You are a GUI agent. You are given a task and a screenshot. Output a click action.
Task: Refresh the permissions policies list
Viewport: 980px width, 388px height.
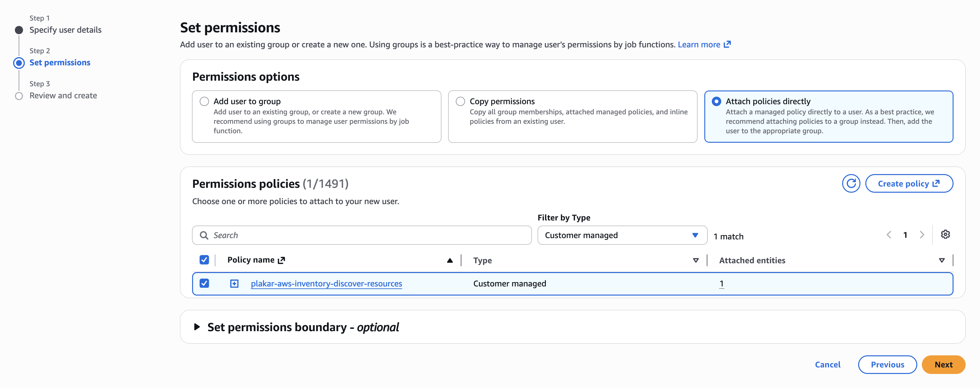point(851,184)
